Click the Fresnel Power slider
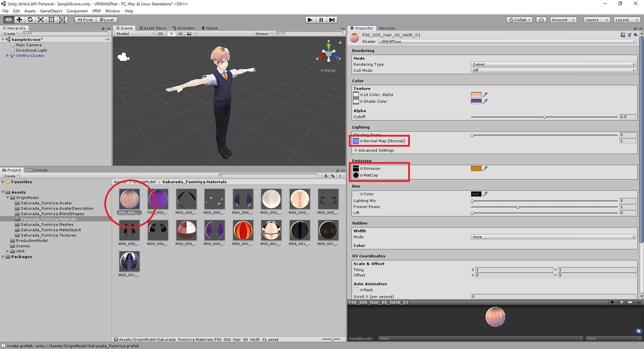644x349 pixels. click(x=544, y=207)
